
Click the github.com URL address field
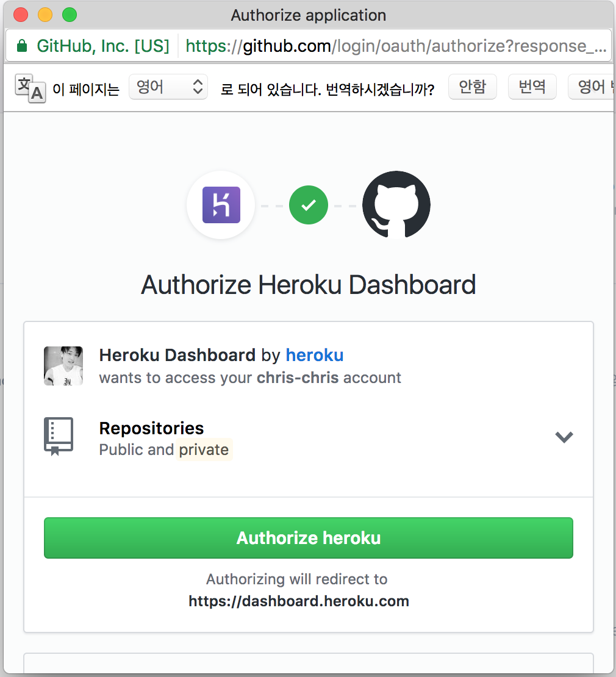tap(396, 46)
